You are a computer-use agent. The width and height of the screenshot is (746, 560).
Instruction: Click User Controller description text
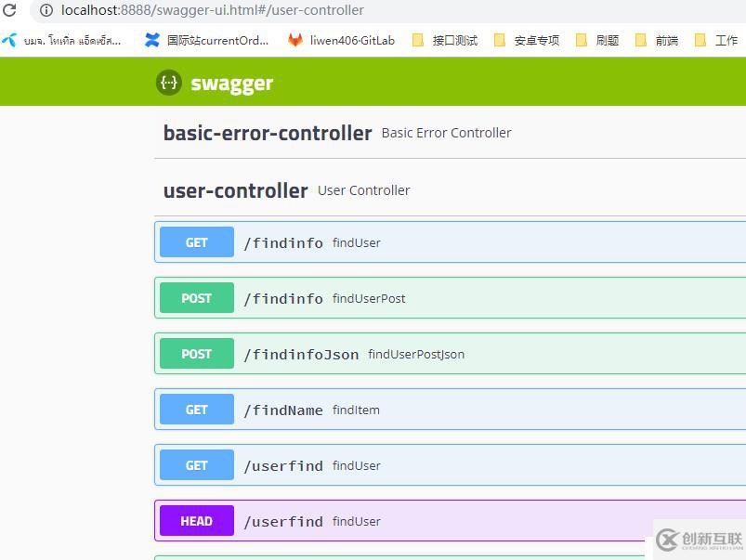(x=363, y=190)
